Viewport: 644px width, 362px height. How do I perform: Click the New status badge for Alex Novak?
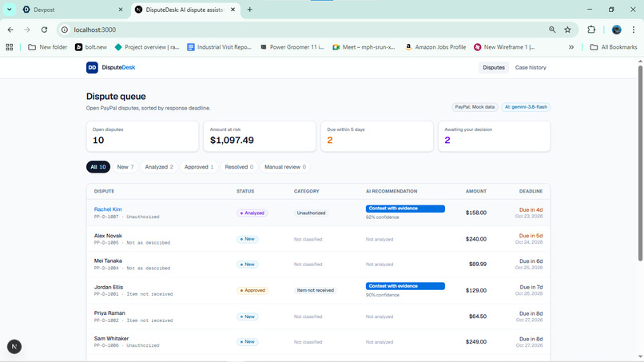click(x=247, y=239)
